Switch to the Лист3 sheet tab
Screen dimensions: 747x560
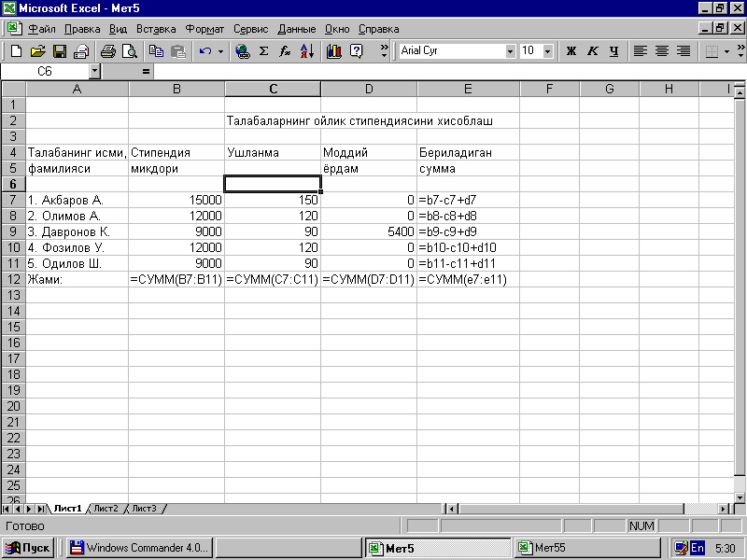pyautogui.click(x=144, y=509)
